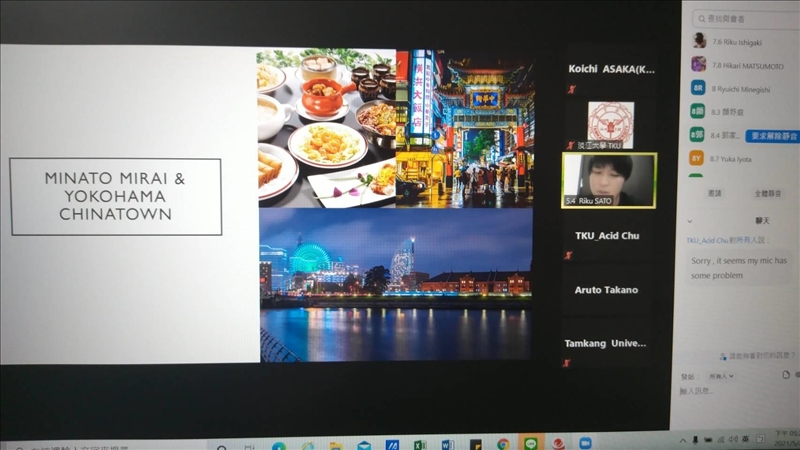Screen dimensions: 800x450
Task: Select Riku Ishigaki in participant list
Action: pos(736,43)
